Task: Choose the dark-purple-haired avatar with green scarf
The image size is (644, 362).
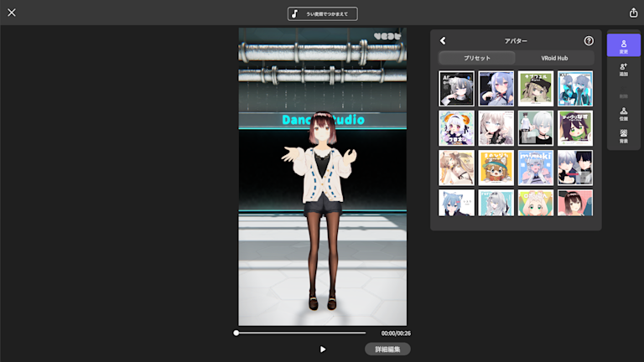Action: tap(575, 128)
